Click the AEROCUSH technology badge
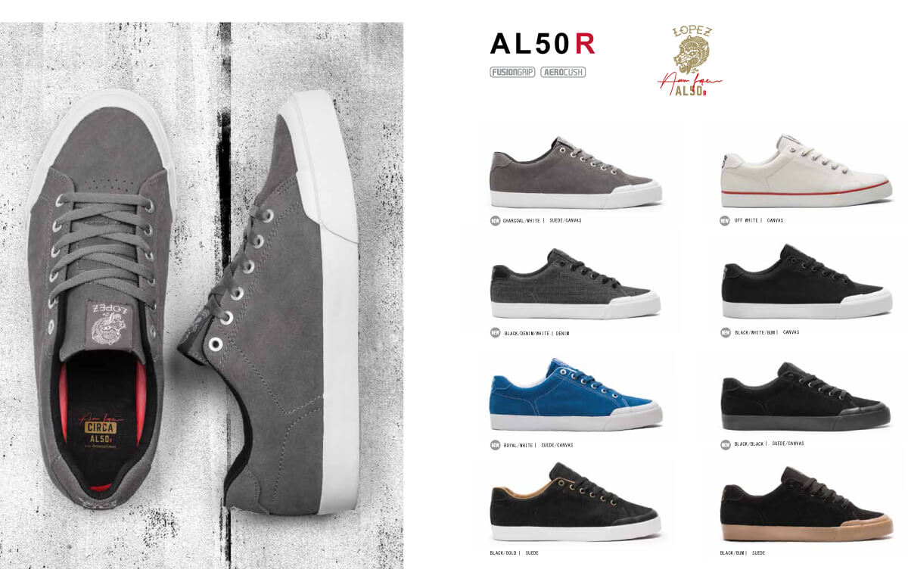Viewport: 908px width, 588px height. click(x=563, y=73)
